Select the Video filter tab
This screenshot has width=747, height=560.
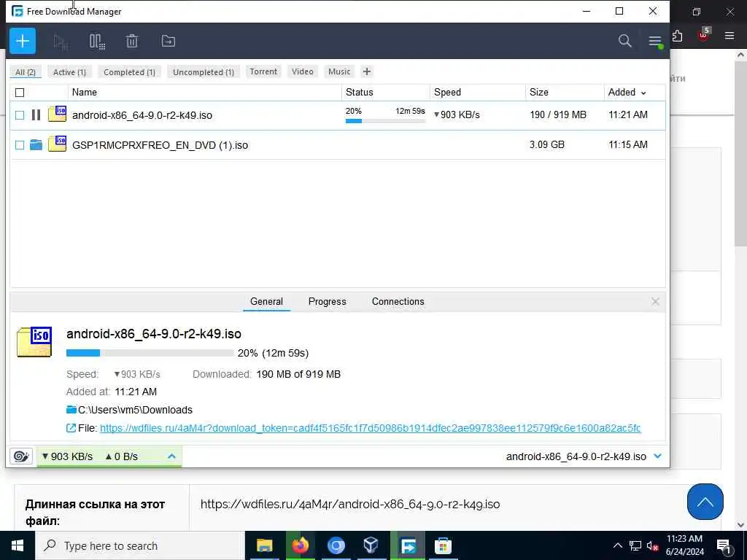[303, 71]
